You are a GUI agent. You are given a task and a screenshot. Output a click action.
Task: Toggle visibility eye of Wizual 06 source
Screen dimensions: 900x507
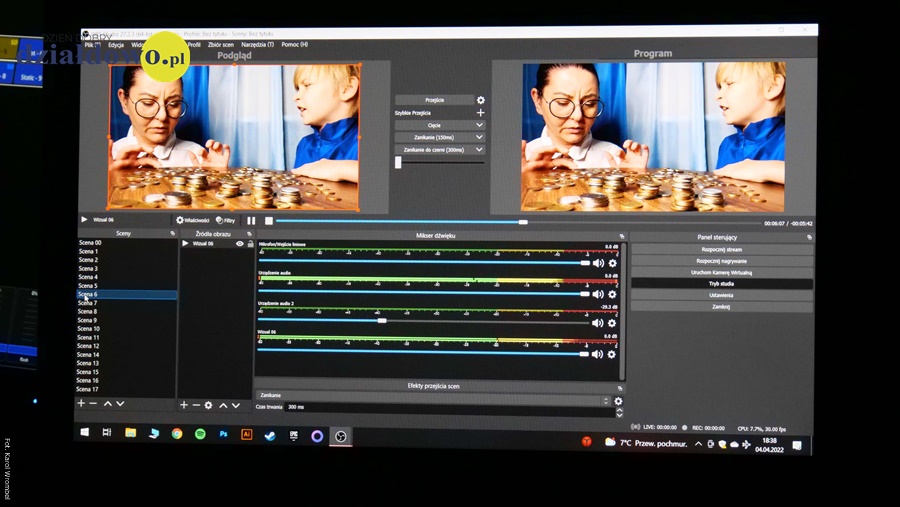pyautogui.click(x=240, y=243)
